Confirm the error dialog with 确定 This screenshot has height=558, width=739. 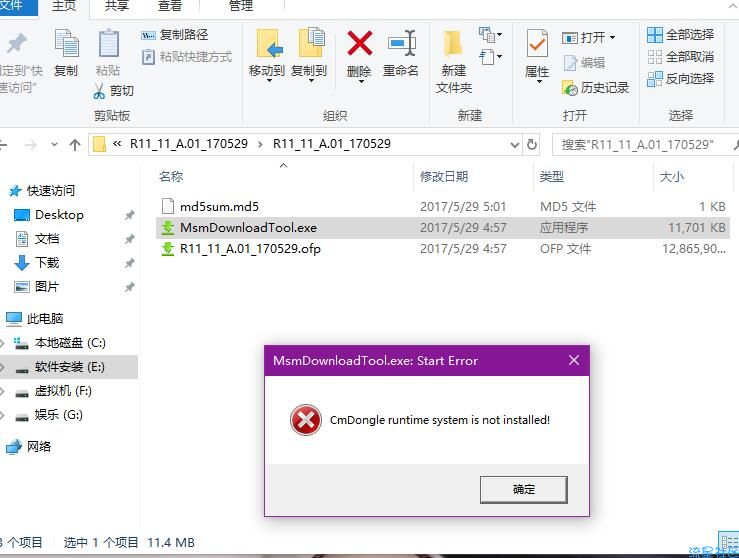click(x=524, y=490)
